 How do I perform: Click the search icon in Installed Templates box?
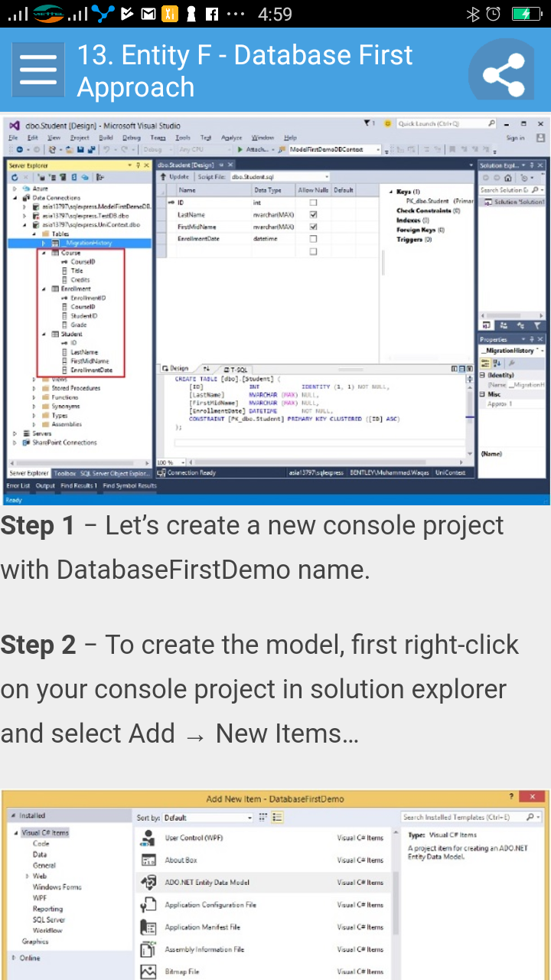point(530,818)
